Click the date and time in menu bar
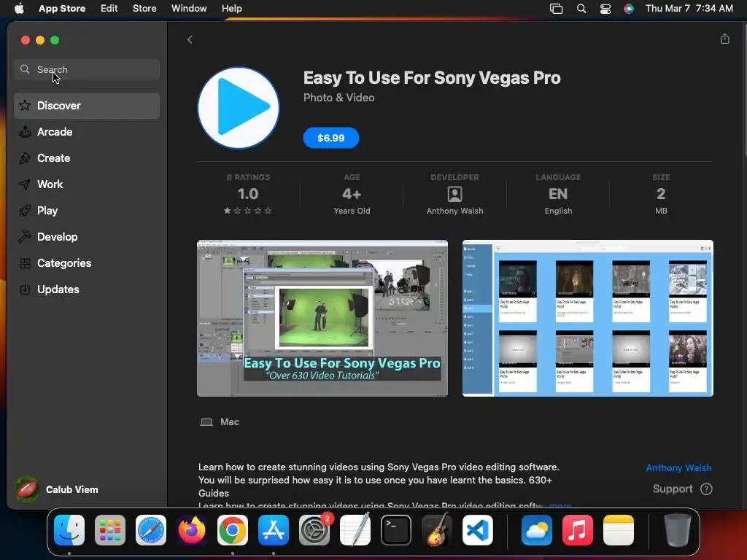This screenshot has width=747, height=560. click(689, 9)
